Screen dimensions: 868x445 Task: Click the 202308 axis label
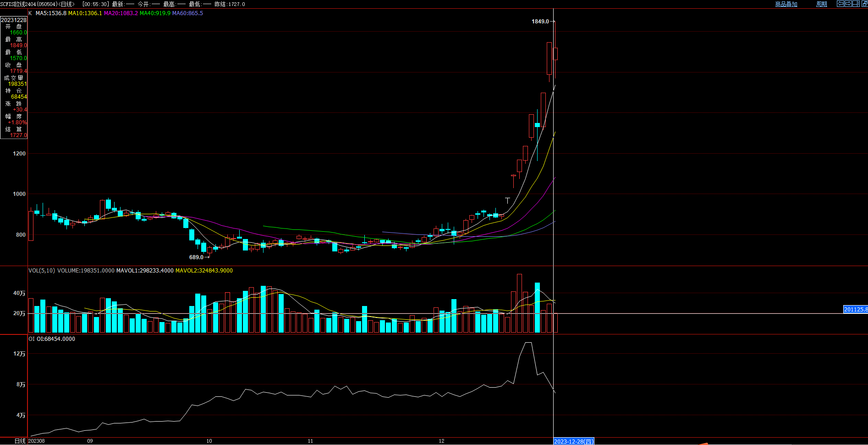(37, 441)
